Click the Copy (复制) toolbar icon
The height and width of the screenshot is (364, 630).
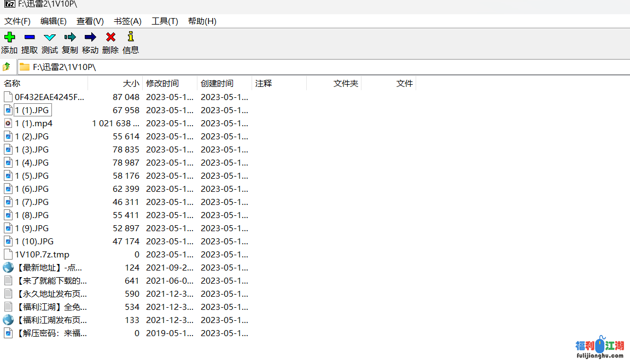pos(70,38)
